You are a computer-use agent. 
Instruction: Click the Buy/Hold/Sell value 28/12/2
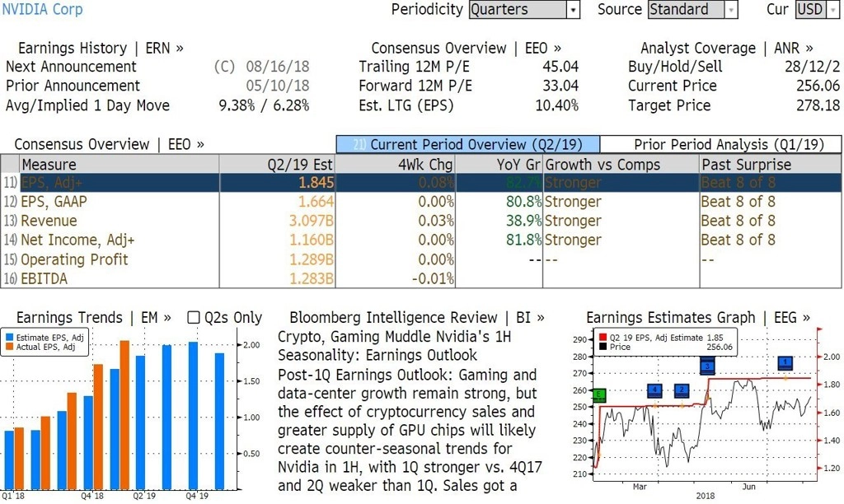click(x=812, y=67)
